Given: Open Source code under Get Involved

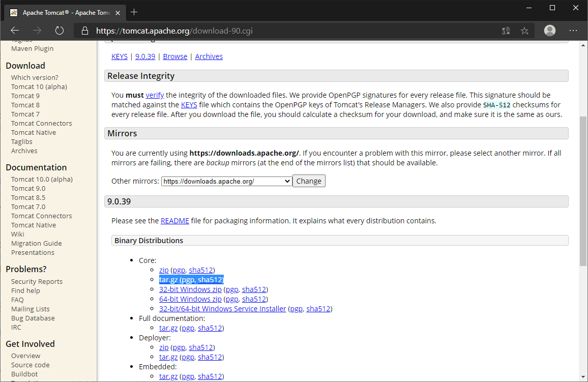Looking at the screenshot, I should [31, 365].
